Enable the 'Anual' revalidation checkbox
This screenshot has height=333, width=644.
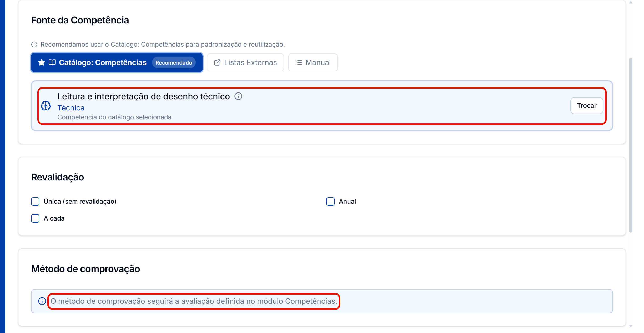(x=330, y=202)
